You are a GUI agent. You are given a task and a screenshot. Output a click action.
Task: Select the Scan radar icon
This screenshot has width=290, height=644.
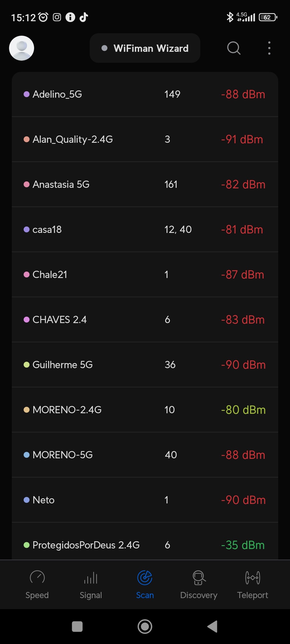pos(145,578)
